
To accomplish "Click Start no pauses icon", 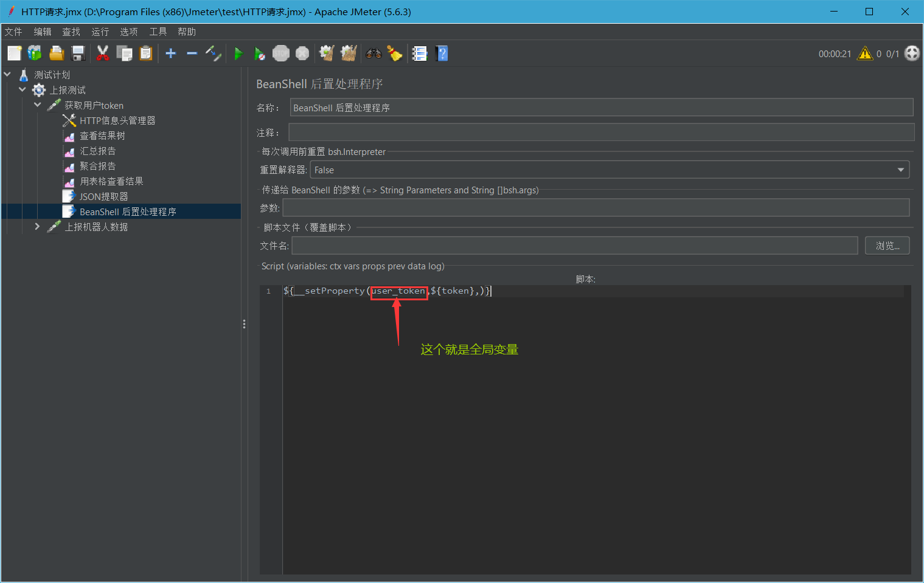I will click(260, 53).
